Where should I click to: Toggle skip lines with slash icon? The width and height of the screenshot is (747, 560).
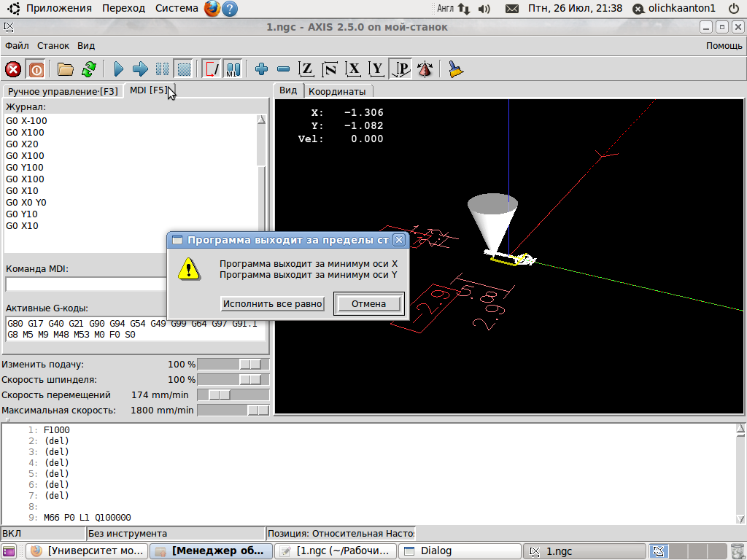pos(212,69)
